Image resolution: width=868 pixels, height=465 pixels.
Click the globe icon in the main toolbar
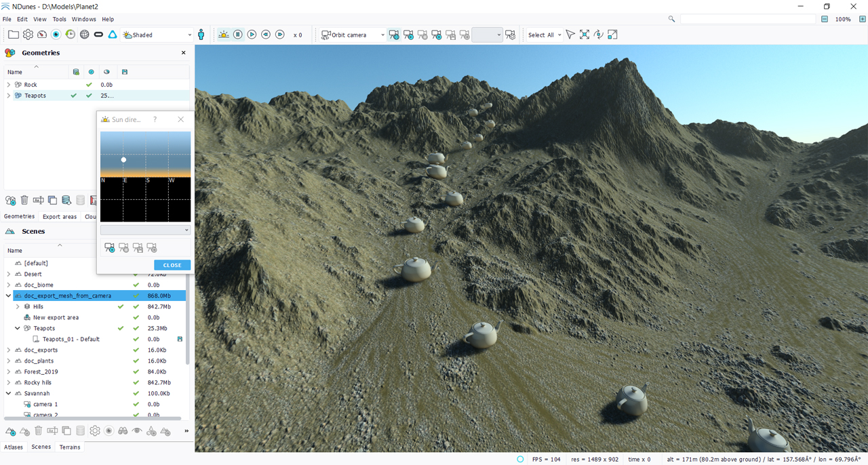click(x=84, y=35)
